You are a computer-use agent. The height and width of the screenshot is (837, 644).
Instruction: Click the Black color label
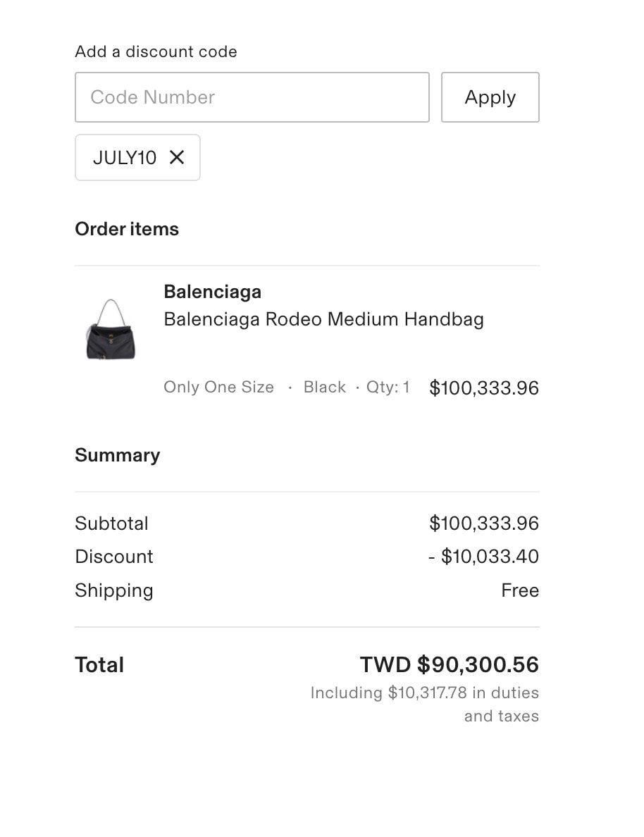[325, 387]
